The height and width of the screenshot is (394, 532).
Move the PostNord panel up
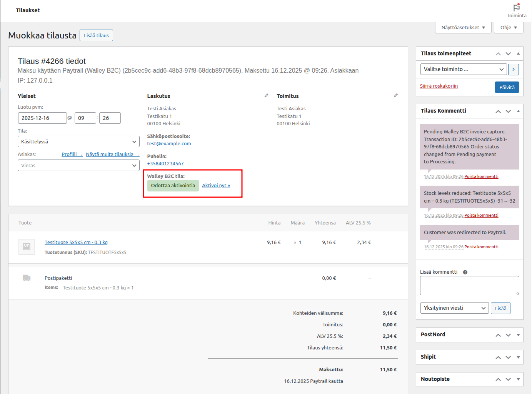click(x=498, y=335)
